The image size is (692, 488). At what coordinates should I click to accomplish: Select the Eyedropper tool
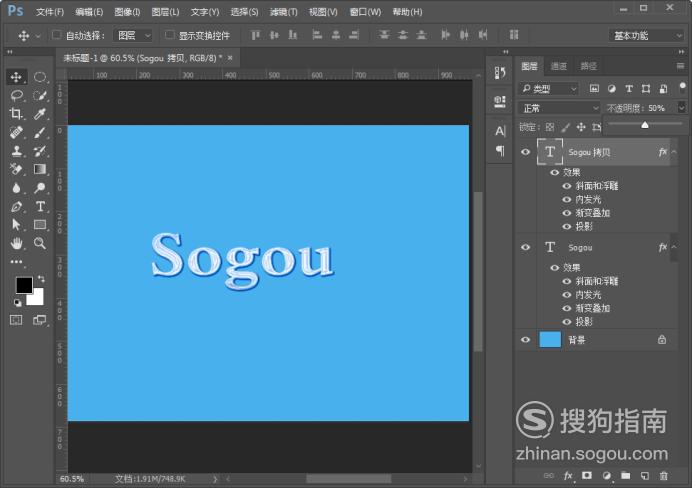click(x=40, y=114)
